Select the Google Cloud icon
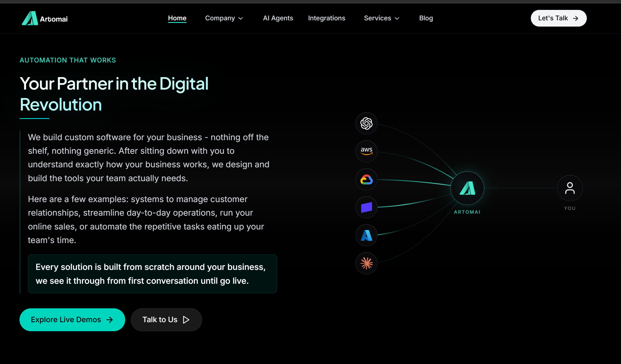The image size is (621, 364). pos(366,179)
